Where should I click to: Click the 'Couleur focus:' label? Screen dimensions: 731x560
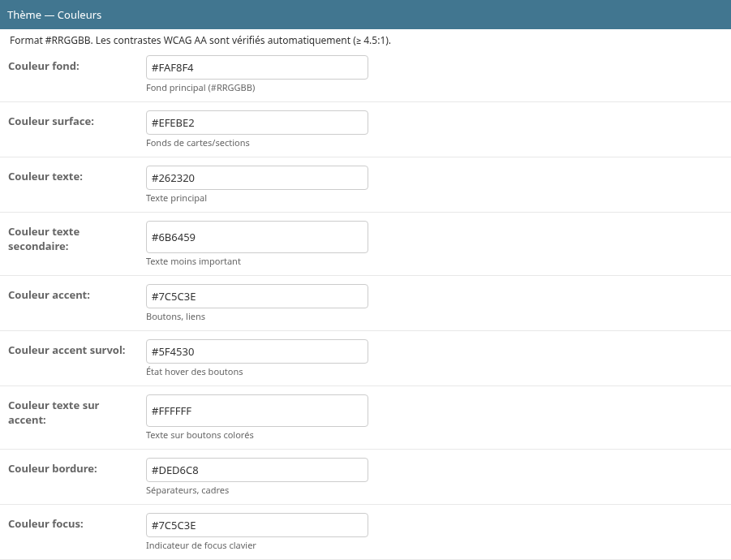click(x=46, y=523)
